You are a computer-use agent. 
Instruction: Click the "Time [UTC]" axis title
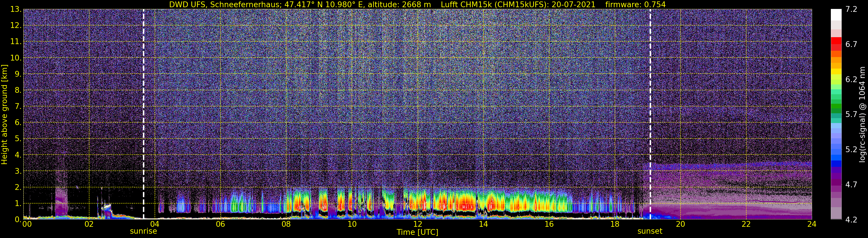(417, 232)
